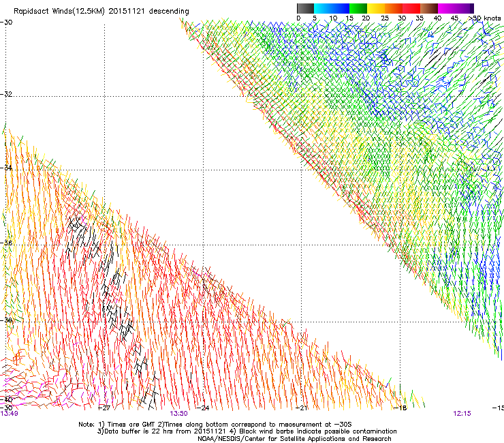Click the 40 label on the speed scale

pos(437,18)
